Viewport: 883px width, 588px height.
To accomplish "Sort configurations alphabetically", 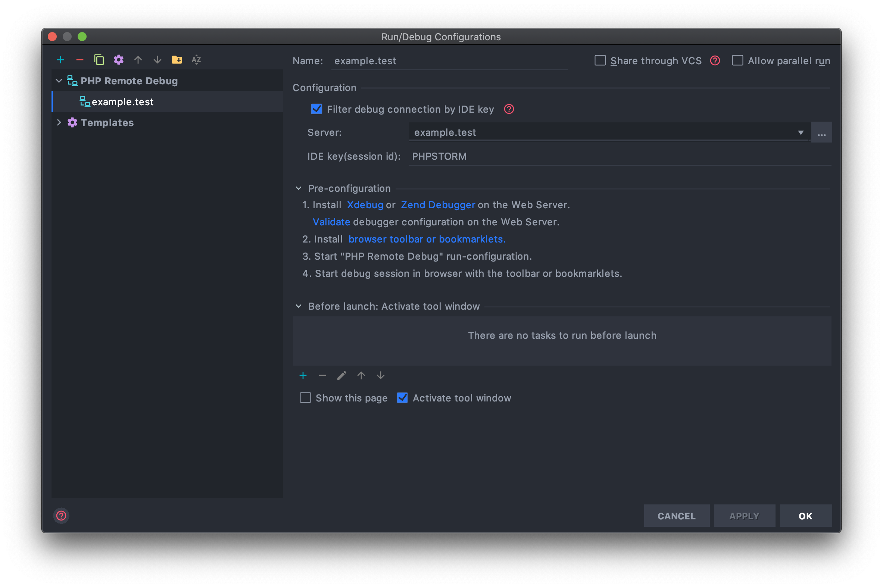I will pyautogui.click(x=196, y=60).
